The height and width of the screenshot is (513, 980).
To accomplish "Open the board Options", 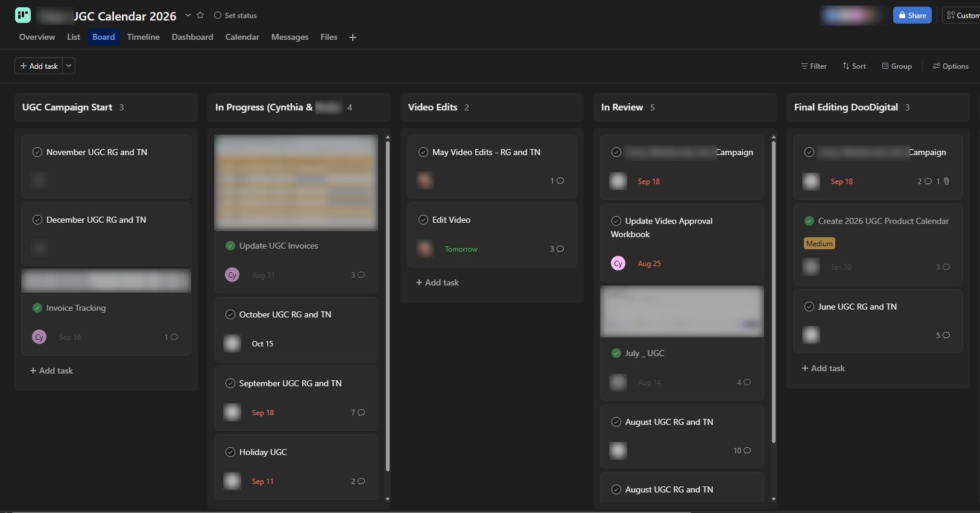I will (x=950, y=66).
